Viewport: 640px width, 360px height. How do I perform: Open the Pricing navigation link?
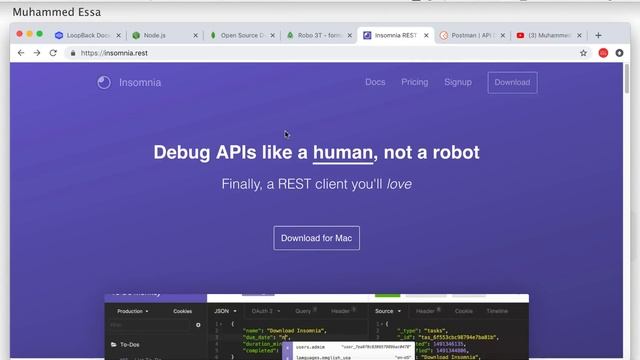point(415,82)
